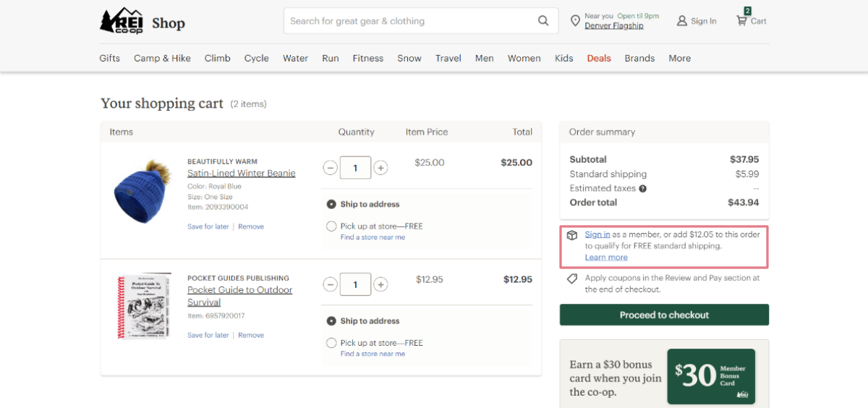The image size is (868, 408).
Task: Click the search magnifying glass icon
Action: 543,21
